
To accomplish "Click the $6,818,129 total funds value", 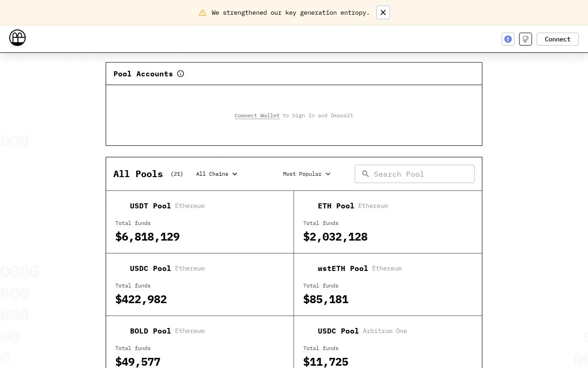I will [147, 237].
